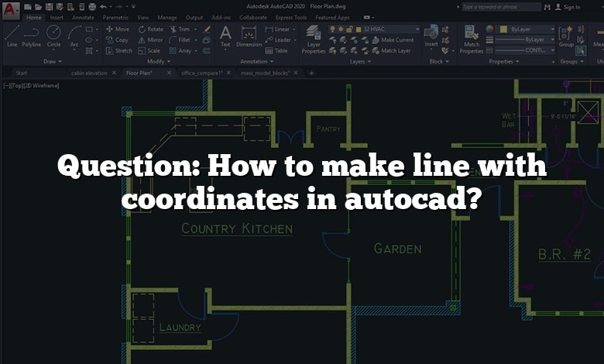Add a new drawing tab with plus
The width and height of the screenshot is (604, 364).
tap(311, 73)
